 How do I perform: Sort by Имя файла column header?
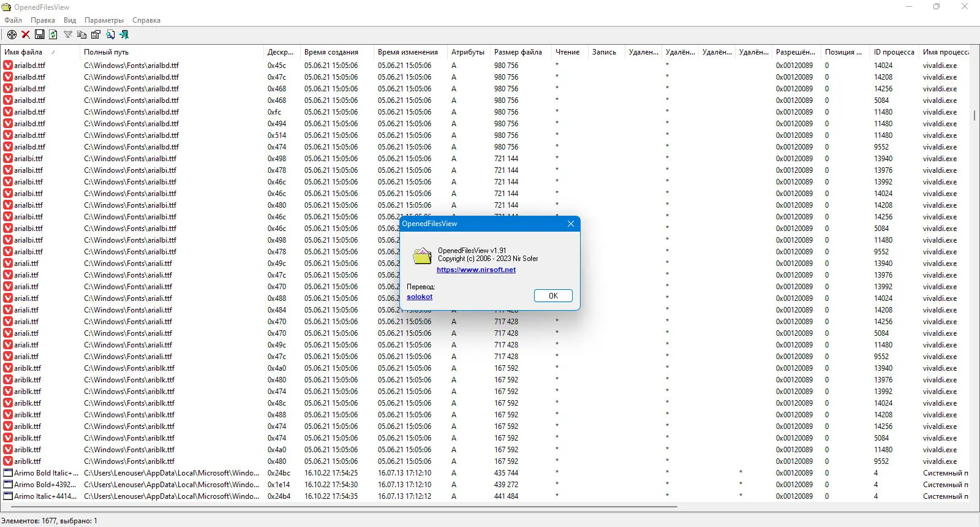pyautogui.click(x=40, y=52)
